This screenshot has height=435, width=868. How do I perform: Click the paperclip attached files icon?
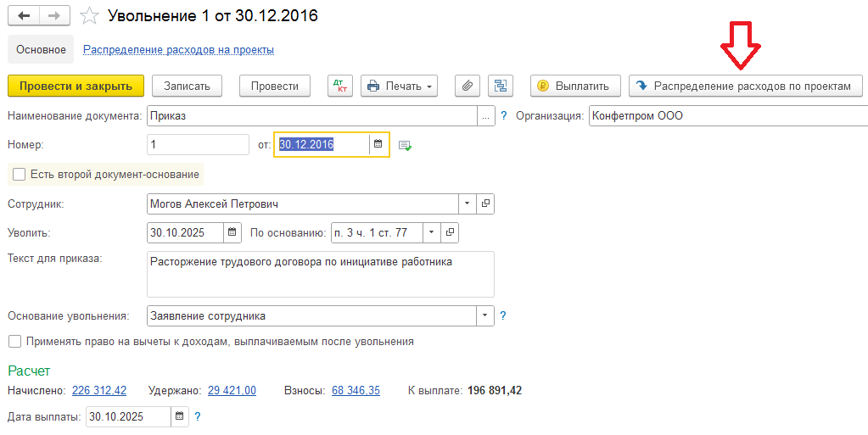tap(468, 86)
